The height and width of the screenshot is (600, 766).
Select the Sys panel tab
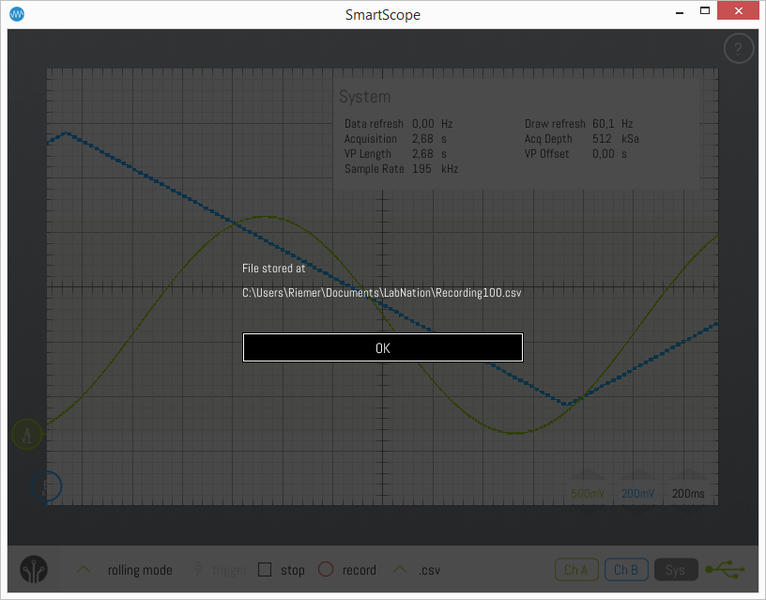point(676,570)
